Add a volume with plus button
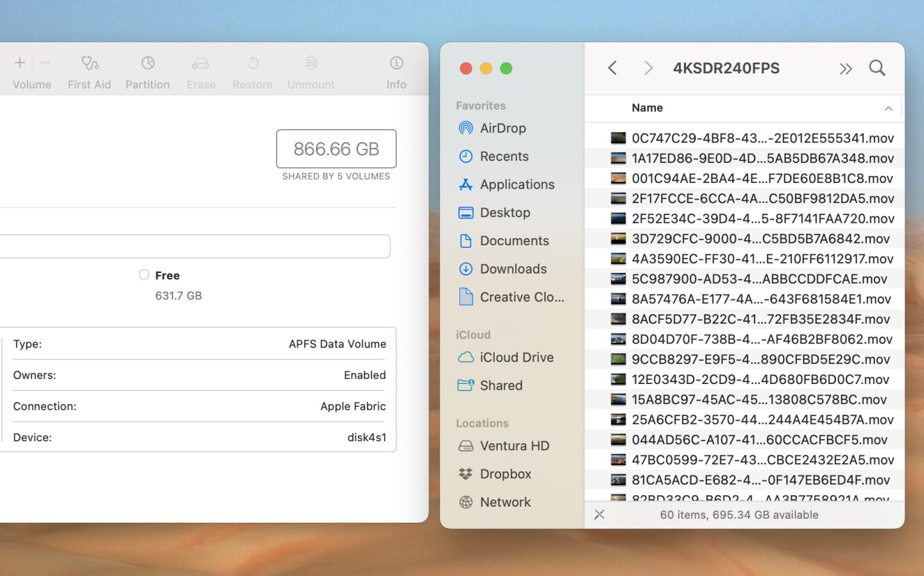 click(x=20, y=63)
